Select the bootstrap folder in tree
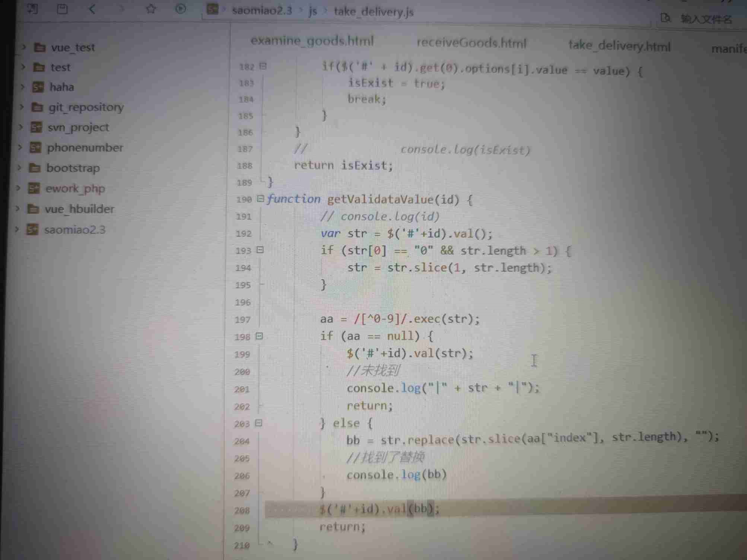Image resolution: width=747 pixels, height=560 pixels. click(x=73, y=168)
